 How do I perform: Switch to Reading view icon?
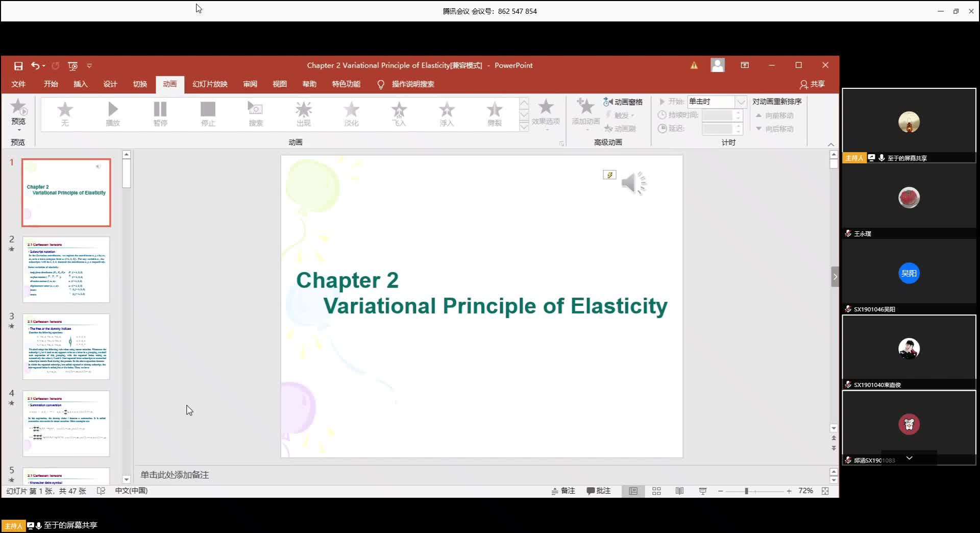click(x=679, y=491)
